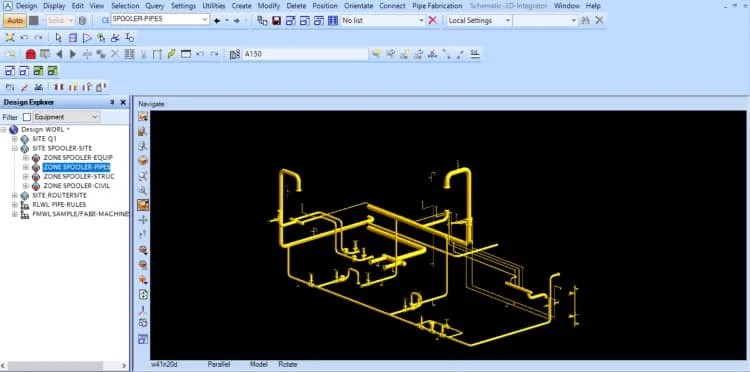Click the pan cross-arrows view icon
The width and height of the screenshot is (750, 372).
pos(143,220)
